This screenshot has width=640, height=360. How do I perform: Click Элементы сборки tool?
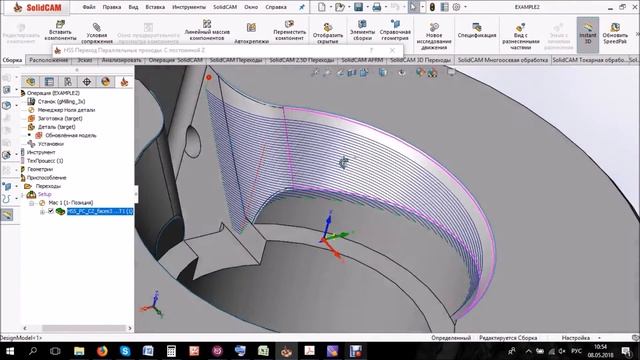(x=362, y=30)
